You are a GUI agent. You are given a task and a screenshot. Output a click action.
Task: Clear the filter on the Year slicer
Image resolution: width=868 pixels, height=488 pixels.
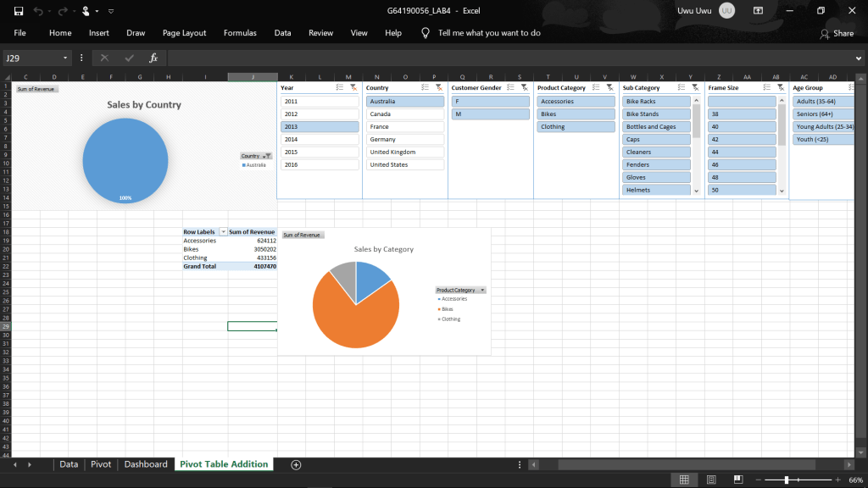(353, 87)
